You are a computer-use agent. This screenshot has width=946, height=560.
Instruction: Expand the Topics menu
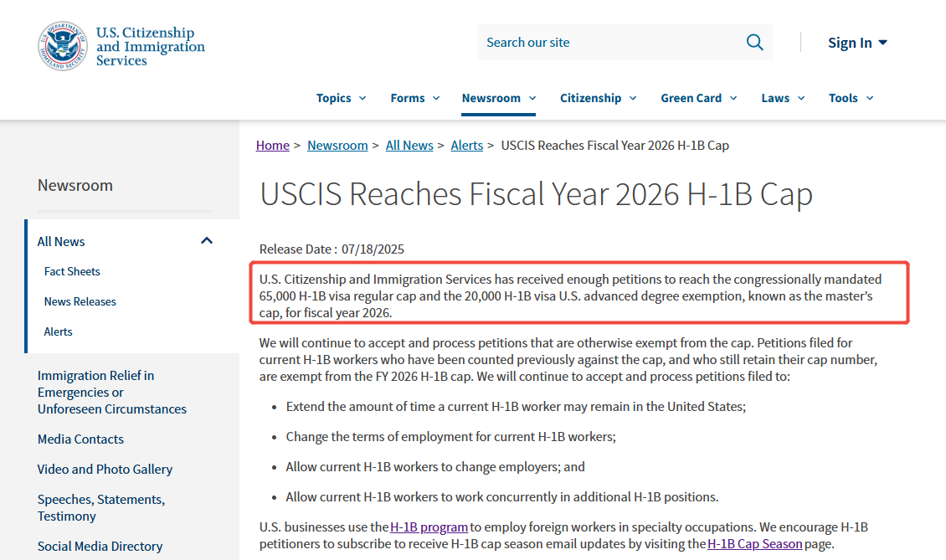[x=341, y=99]
